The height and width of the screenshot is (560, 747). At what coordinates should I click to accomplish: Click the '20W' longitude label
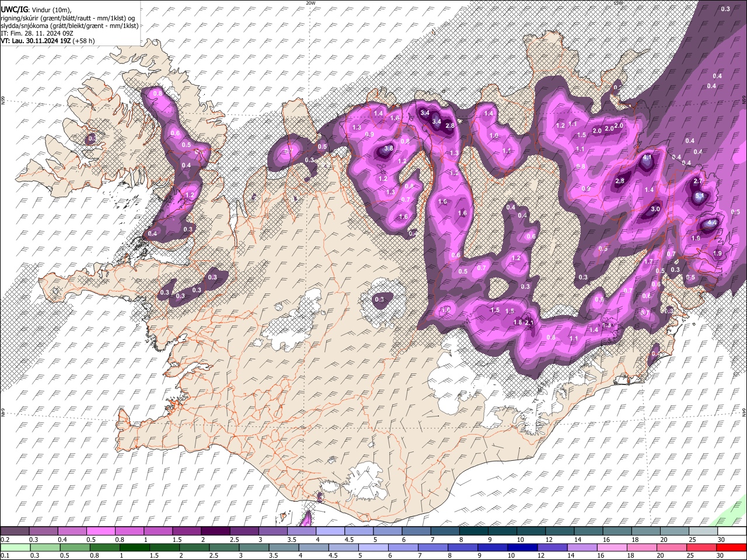pos(310,3)
